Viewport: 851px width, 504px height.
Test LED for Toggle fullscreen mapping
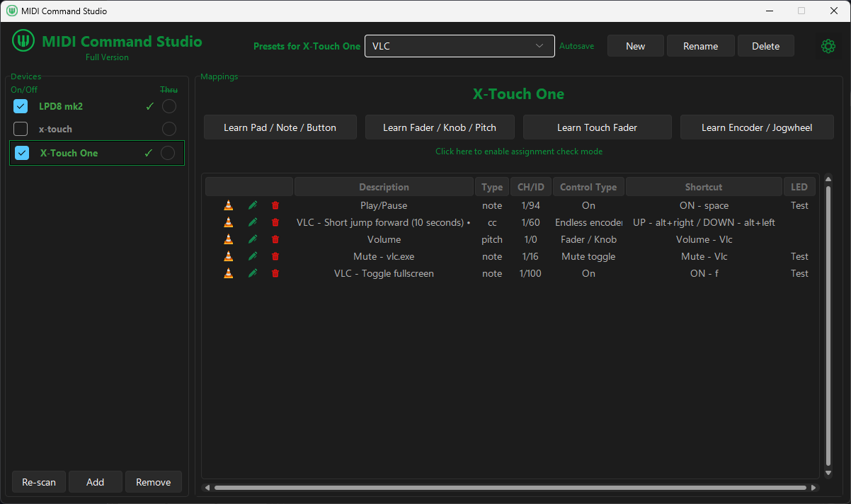tap(799, 273)
